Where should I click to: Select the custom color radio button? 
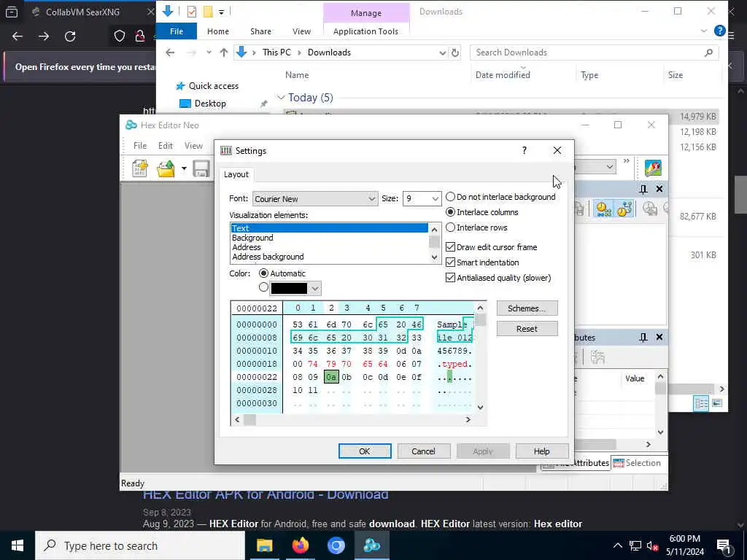263,287
